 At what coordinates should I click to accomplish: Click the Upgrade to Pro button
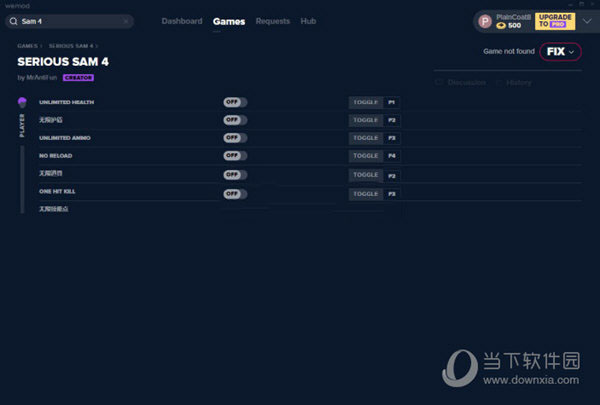555,21
